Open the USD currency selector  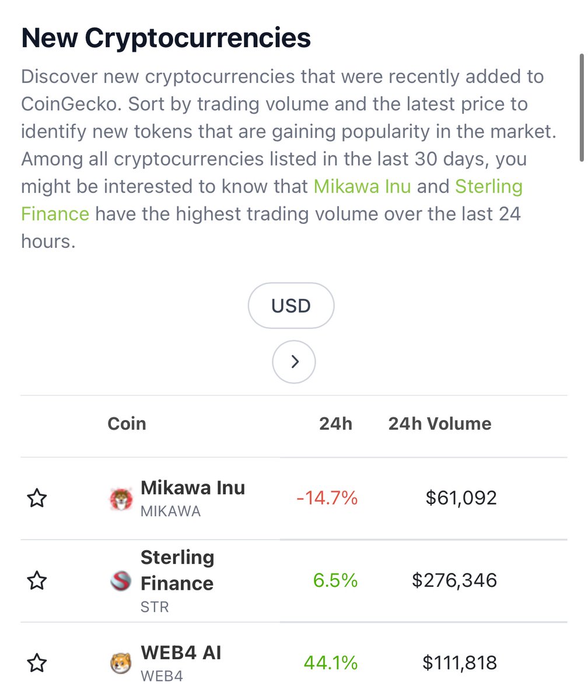[291, 306]
